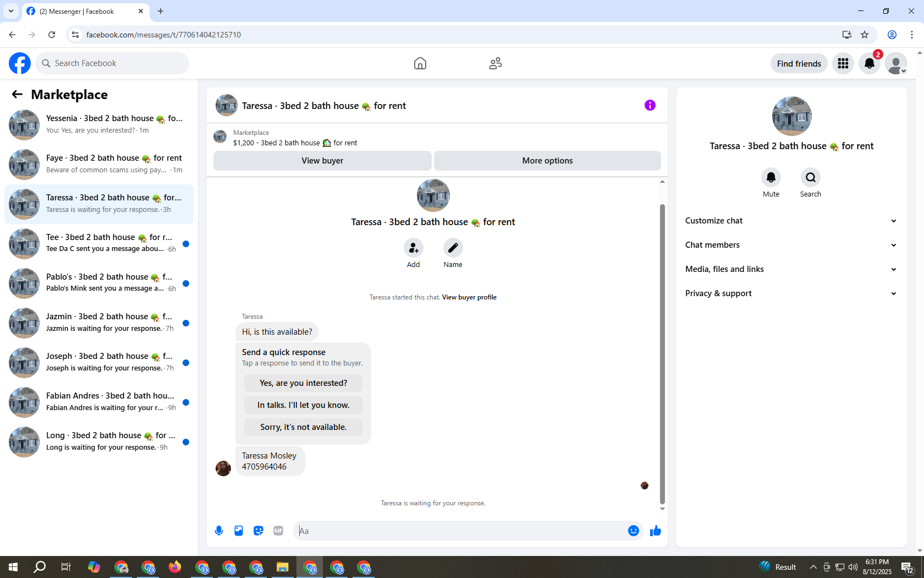The image size is (924, 578).
Task: Select message text 'Hi, is this available?'
Action: 277,332
